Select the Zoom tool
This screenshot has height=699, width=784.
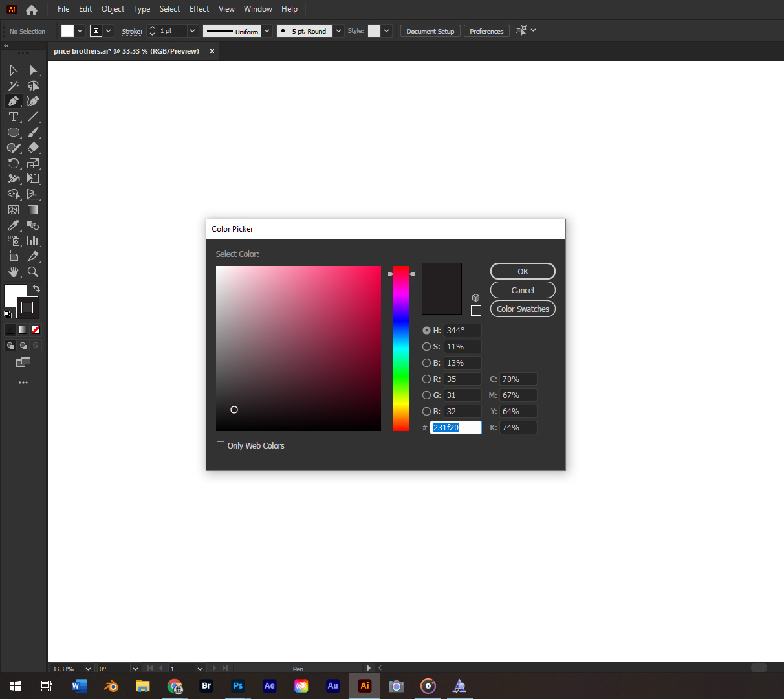[34, 272]
